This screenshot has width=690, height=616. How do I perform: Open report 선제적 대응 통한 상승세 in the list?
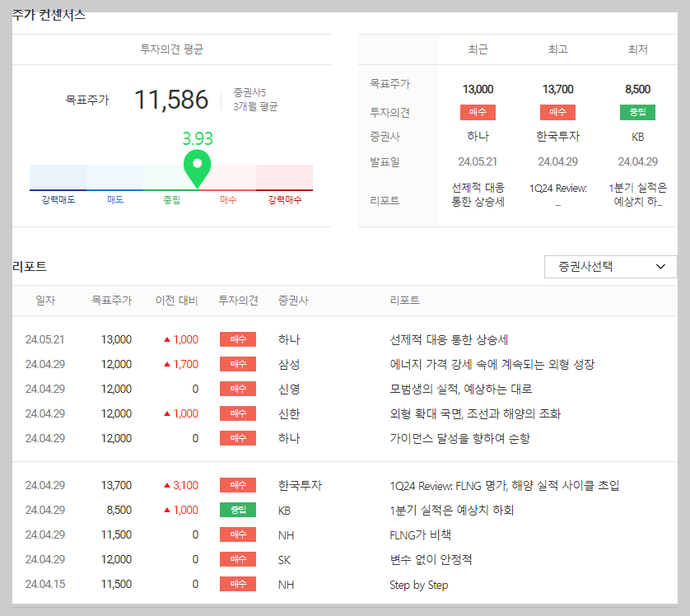coord(449,339)
